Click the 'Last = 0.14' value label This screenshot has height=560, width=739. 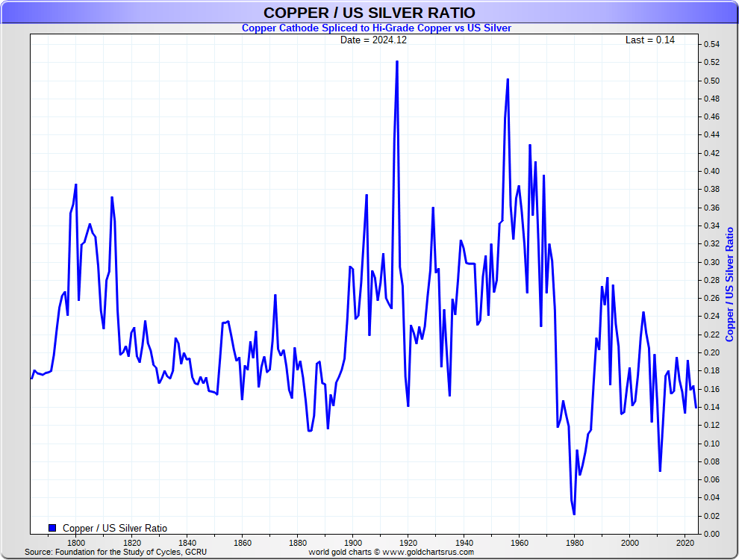(x=649, y=40)
